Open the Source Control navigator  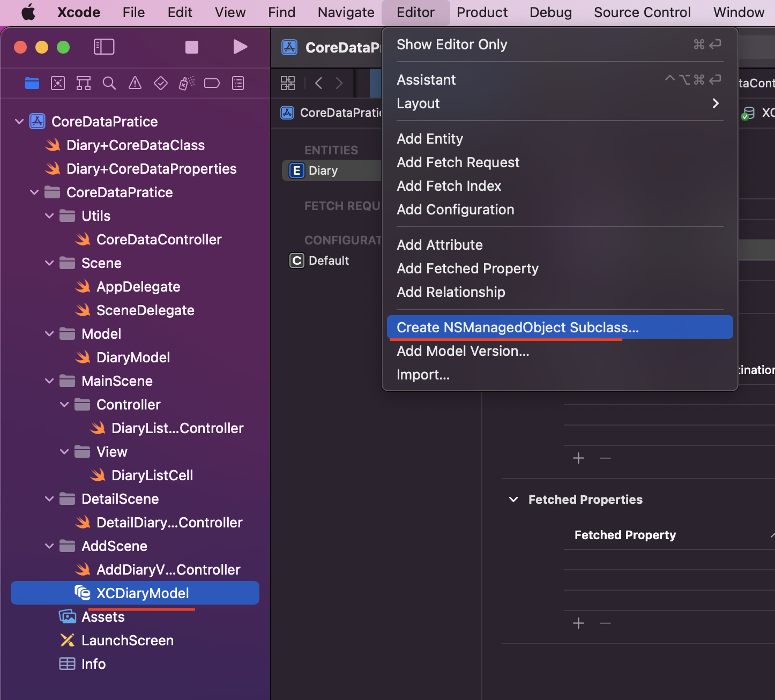[x=58, y=83]
